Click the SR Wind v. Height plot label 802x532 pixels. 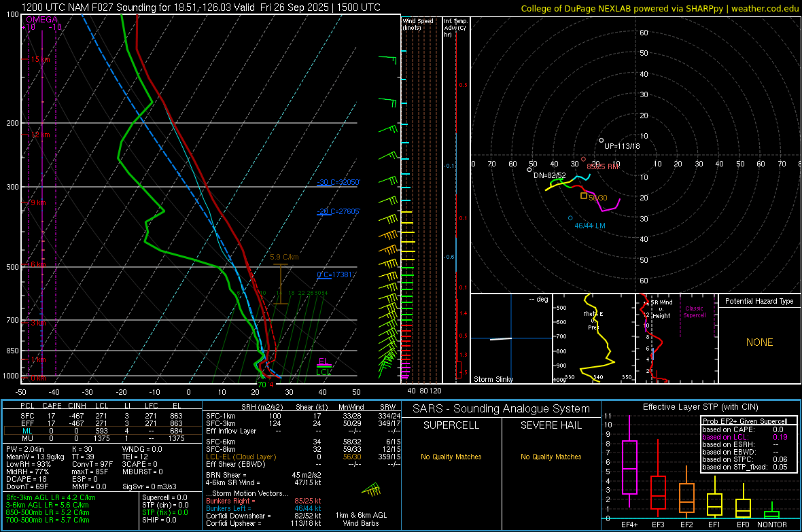coord(662,309)
